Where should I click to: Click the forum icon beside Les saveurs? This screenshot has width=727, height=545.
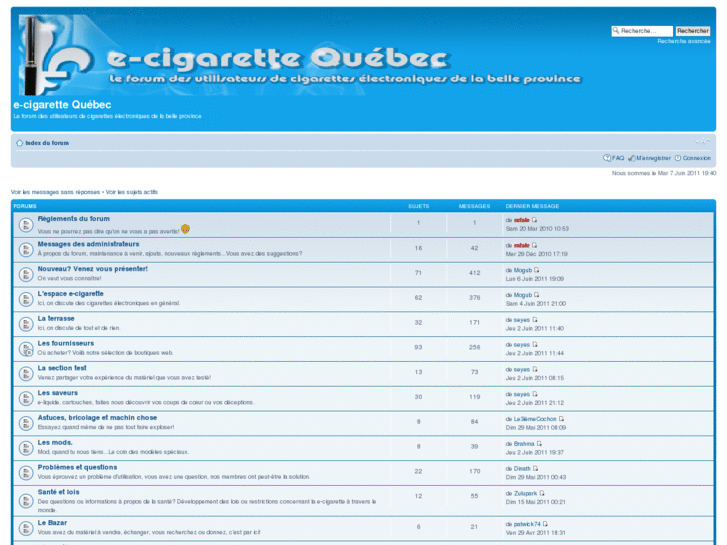(x=26, y=398)
